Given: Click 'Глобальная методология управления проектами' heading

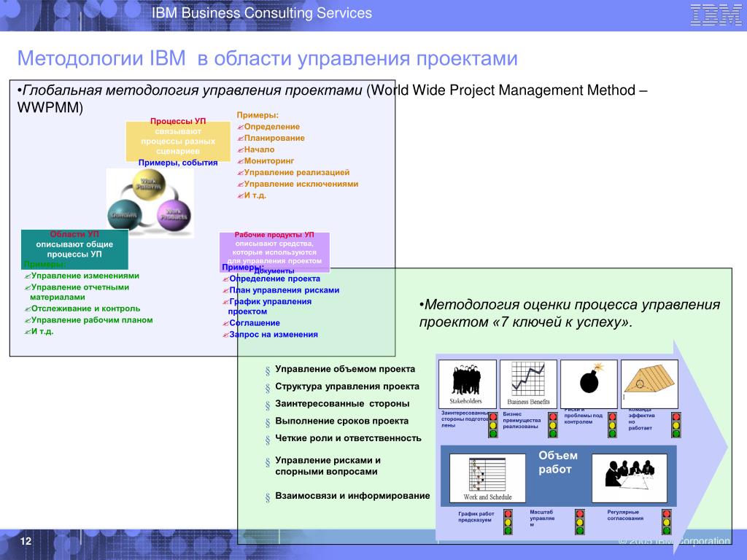Looking at the screenshot, I should (192, 90).
